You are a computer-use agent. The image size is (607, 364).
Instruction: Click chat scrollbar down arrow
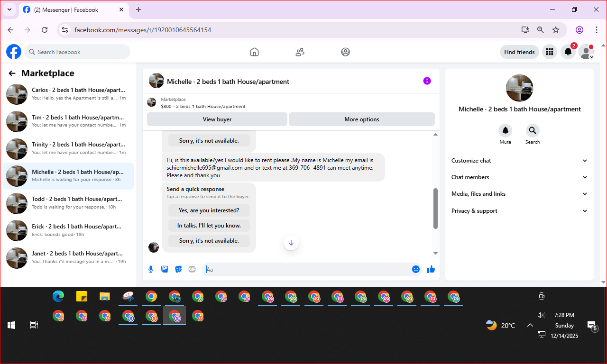coord(436,253)
